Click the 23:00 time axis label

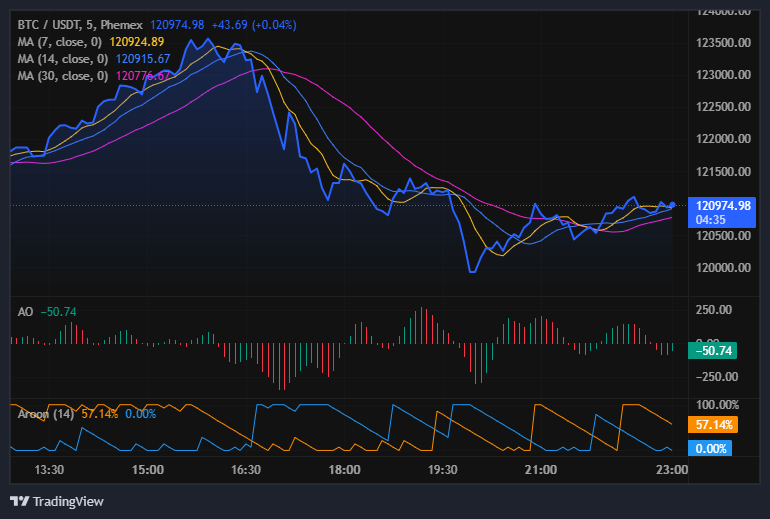tap(671, 470)
